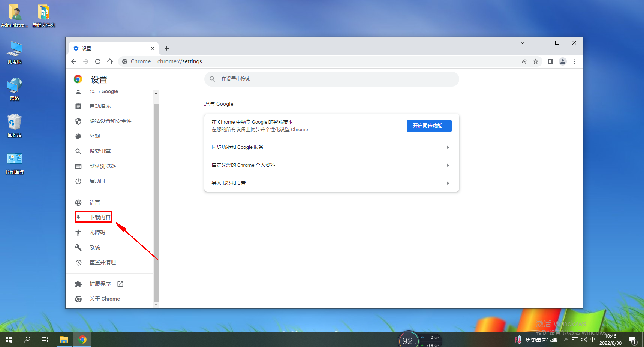644x347 pixels.
Task: Open Autofill (自动填充) settings from sidebar
Action: click(100, 106)
